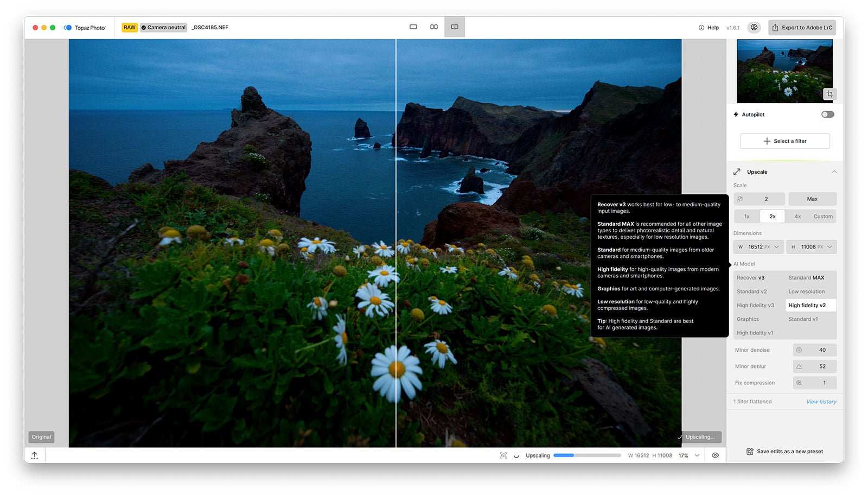Screen dimensions: 868x495
Task: Switch to side-by-side view
Action: coord(434,27)
